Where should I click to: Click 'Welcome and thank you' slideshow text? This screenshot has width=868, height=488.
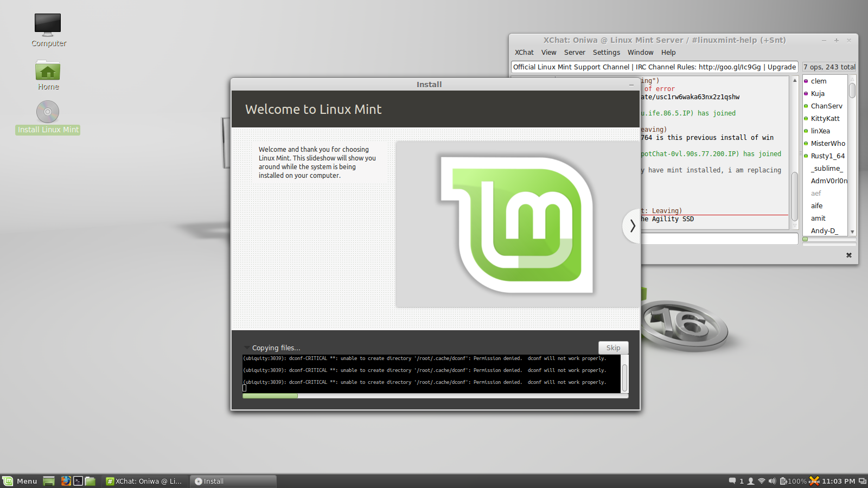pyautogui.click(x=317, y=163)
